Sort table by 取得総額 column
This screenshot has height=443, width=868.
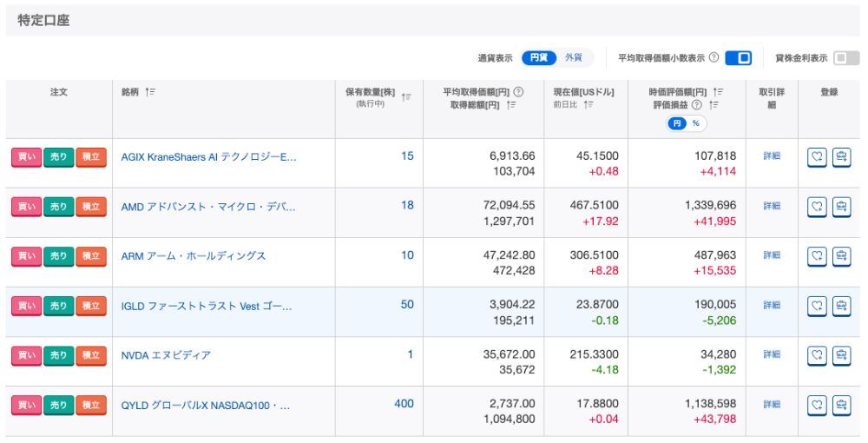coord(511,104)
